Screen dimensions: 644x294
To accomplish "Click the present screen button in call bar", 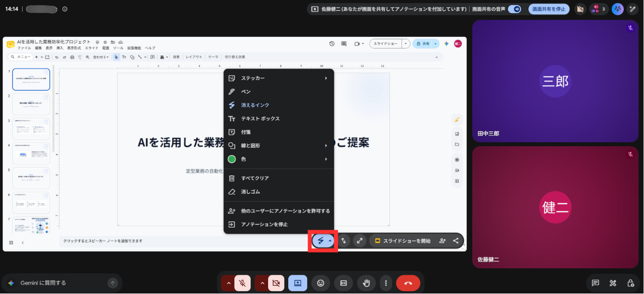I will coord(297,283).
